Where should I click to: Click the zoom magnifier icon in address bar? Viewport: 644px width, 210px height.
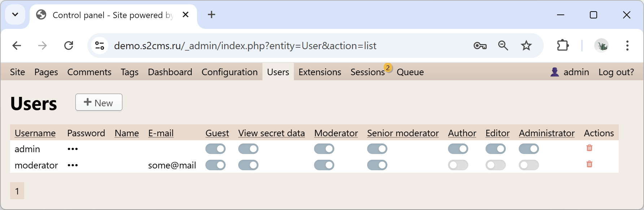(x=503, y=46)
